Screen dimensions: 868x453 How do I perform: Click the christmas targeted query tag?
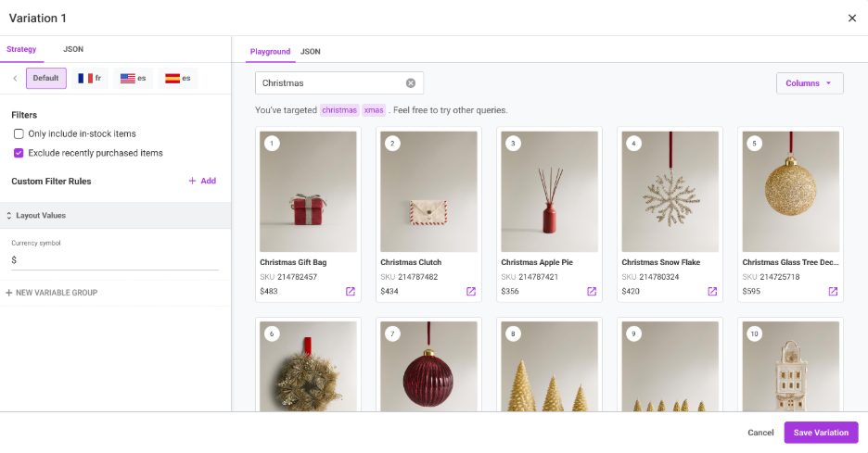click(x=339, y=110)
